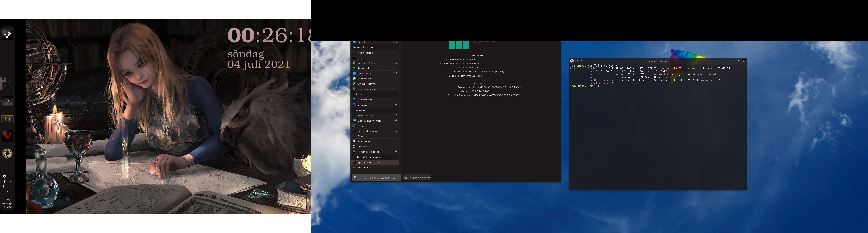Switch to the Konsole task arrow icon in panel
Image resolution: width=868 pixels, height=233 pixels.
[7, 101]
